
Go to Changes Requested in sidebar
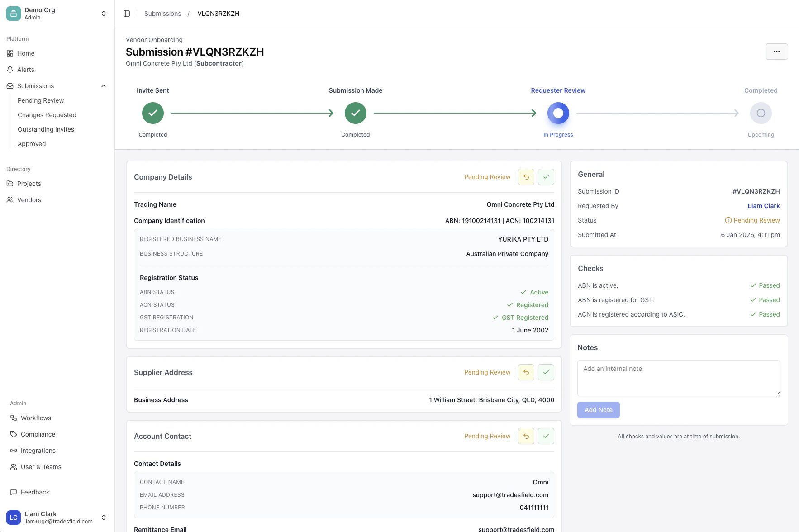click(x=47, y=114)
